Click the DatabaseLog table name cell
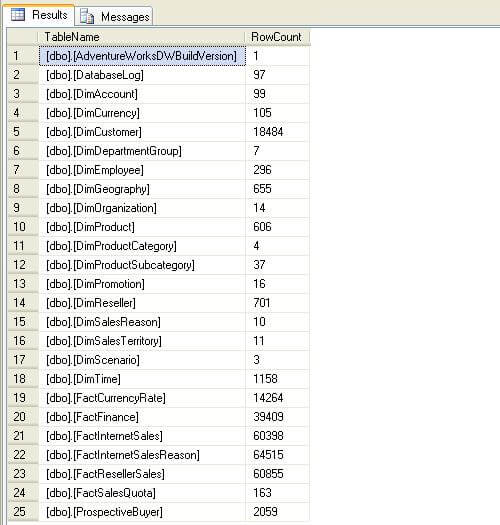 pyautogui.click(x=142, y=75)
